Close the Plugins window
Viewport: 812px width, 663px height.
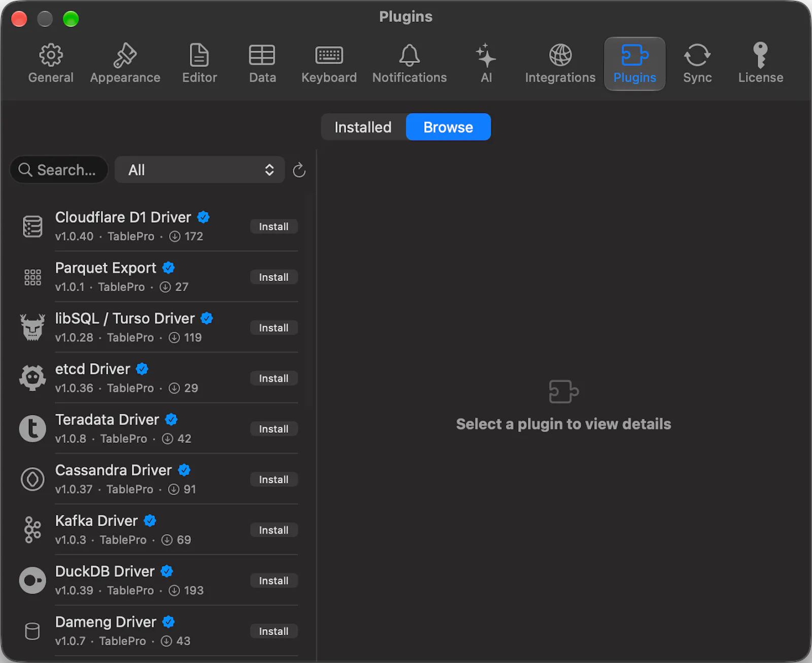click(x=19, y=19)
